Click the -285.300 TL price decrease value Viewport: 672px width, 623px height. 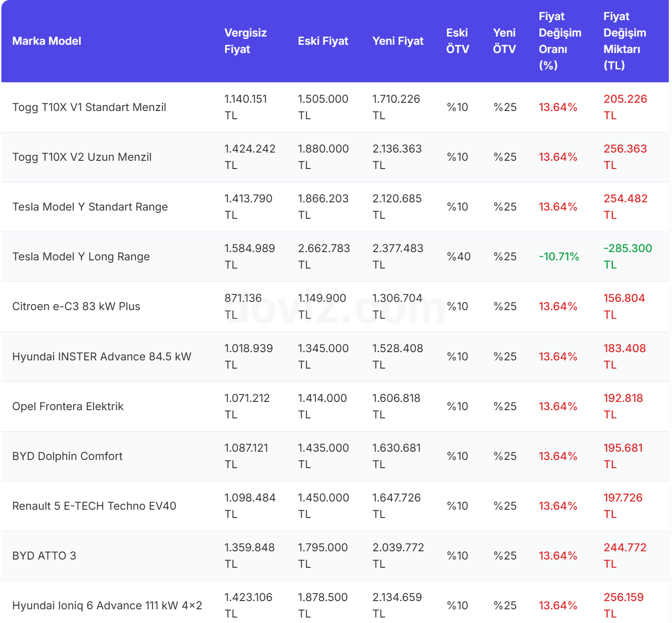(627, 256)
